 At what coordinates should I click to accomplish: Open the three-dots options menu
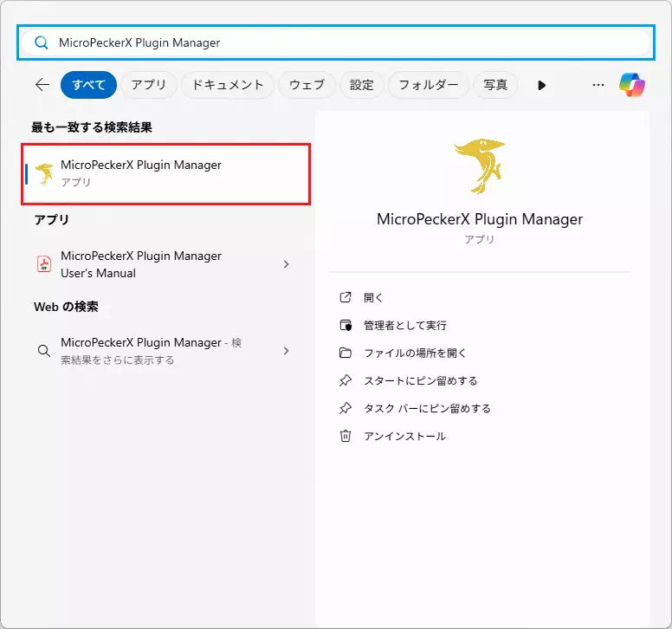tap(598, 85)
